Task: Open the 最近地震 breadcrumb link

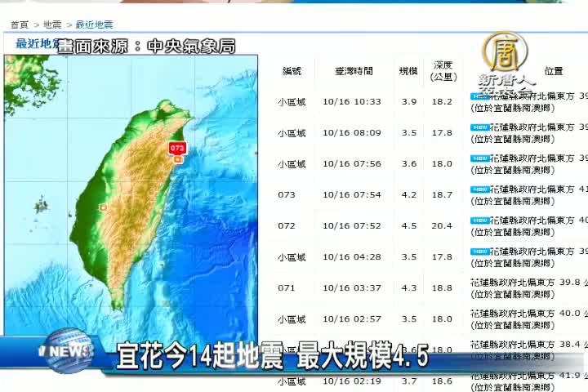Action: point(94,25)
